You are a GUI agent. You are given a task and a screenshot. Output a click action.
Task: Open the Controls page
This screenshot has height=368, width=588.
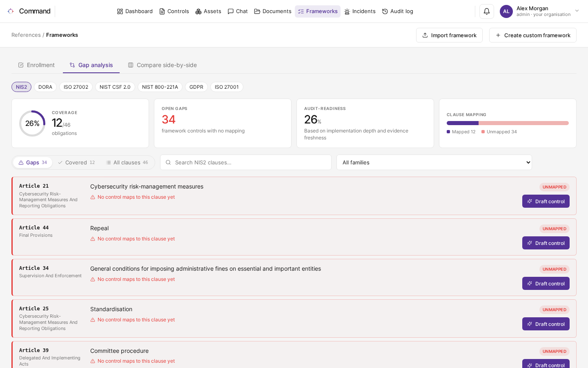pos(174,11)
